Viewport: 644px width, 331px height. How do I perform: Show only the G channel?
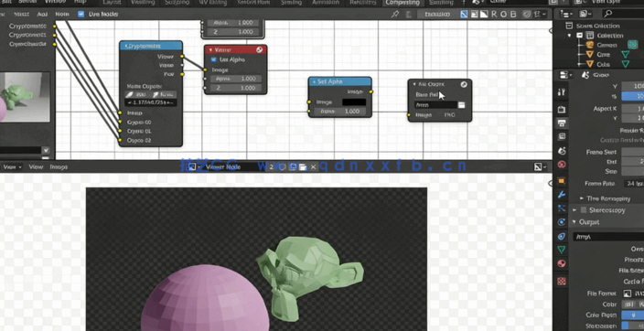(x=503, y=15)
